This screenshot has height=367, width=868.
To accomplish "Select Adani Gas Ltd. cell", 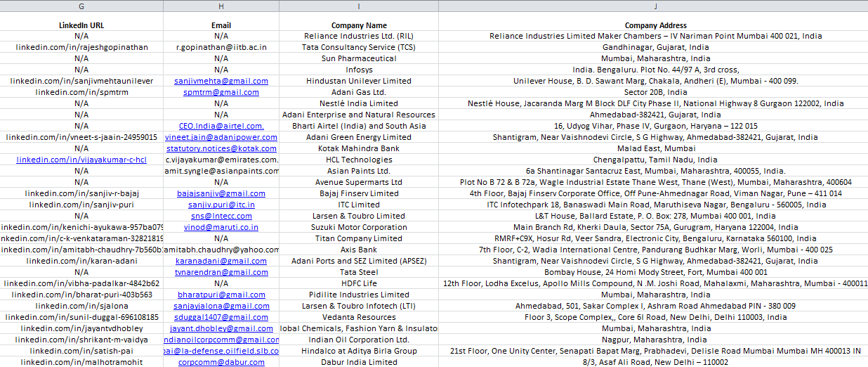I will click(359, 92).
